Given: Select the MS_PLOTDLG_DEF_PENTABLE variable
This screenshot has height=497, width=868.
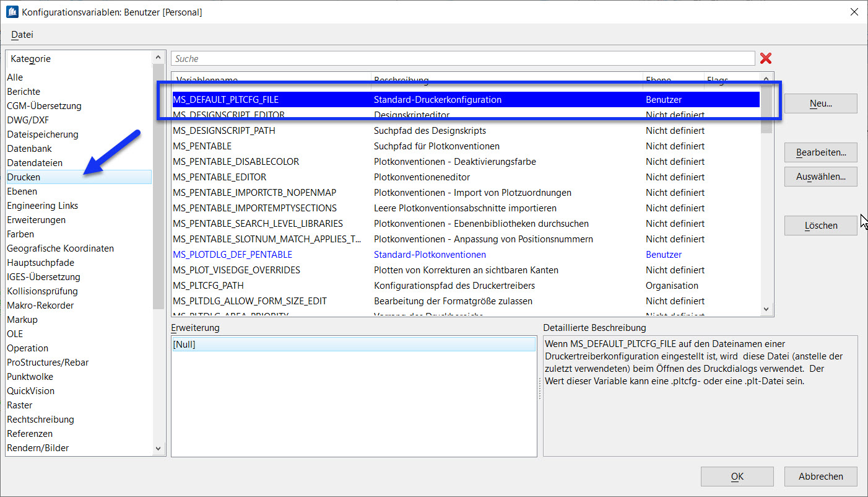Looking at the screenshot, I should (x=466, y=255).
